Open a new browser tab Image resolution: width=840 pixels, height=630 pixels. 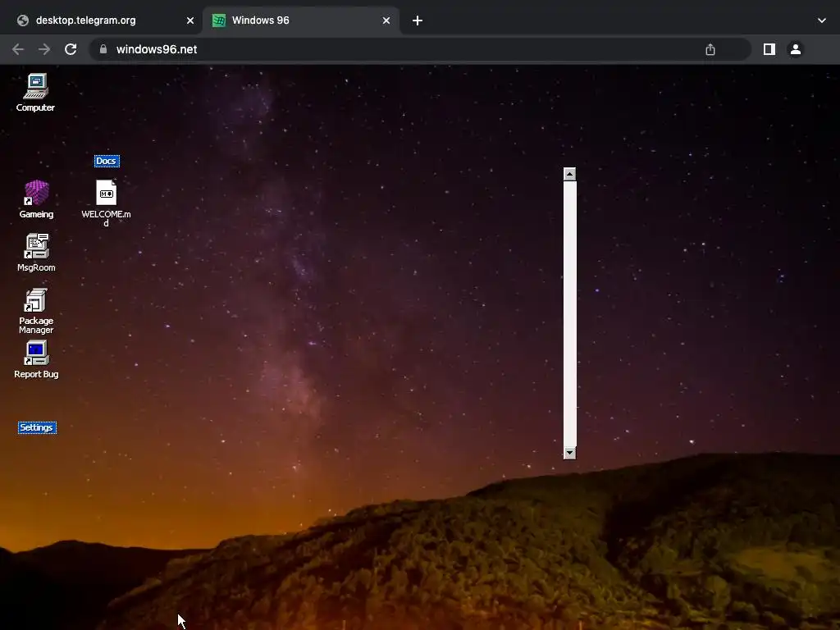point(418,21)
